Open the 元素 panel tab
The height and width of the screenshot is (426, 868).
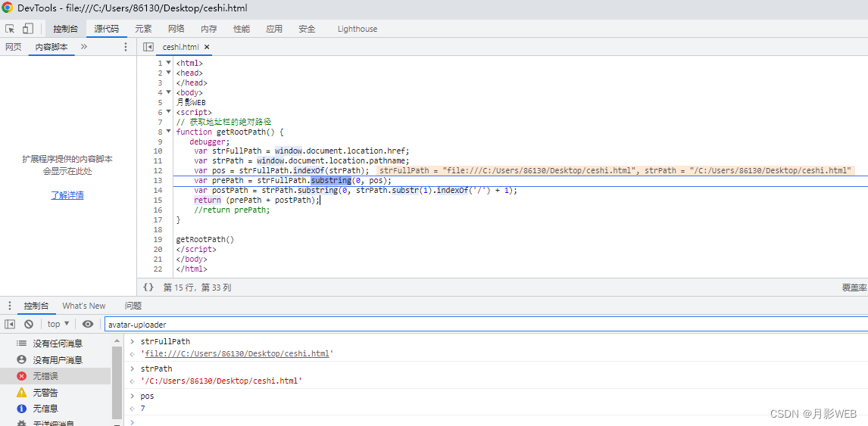pyautogui.click(x=143, y=29)
